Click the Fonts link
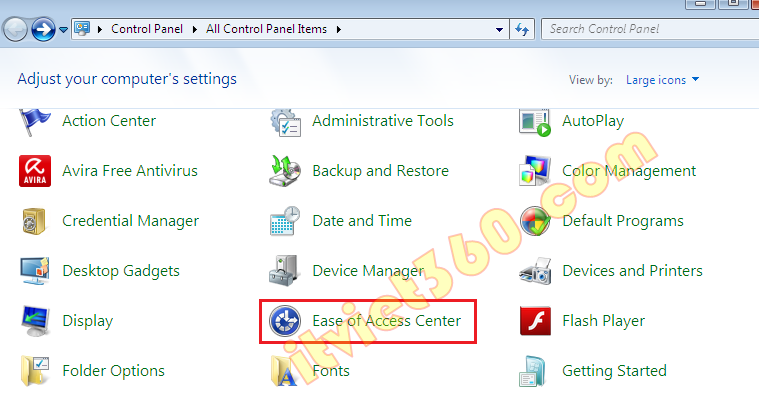The height and width of the screenshot is (398, 759). click(331, 370)
